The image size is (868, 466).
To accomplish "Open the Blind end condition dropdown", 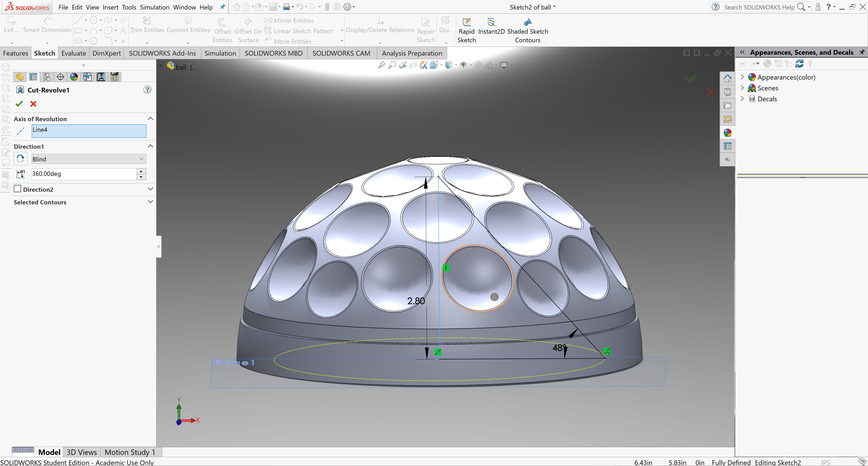I will coord(89,159).
